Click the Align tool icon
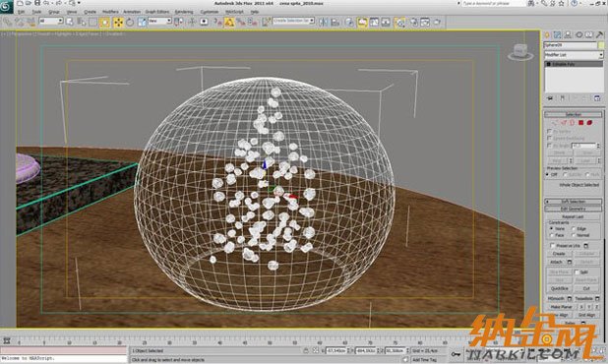This screenshot has width=608, height=364. pos(335,22)
